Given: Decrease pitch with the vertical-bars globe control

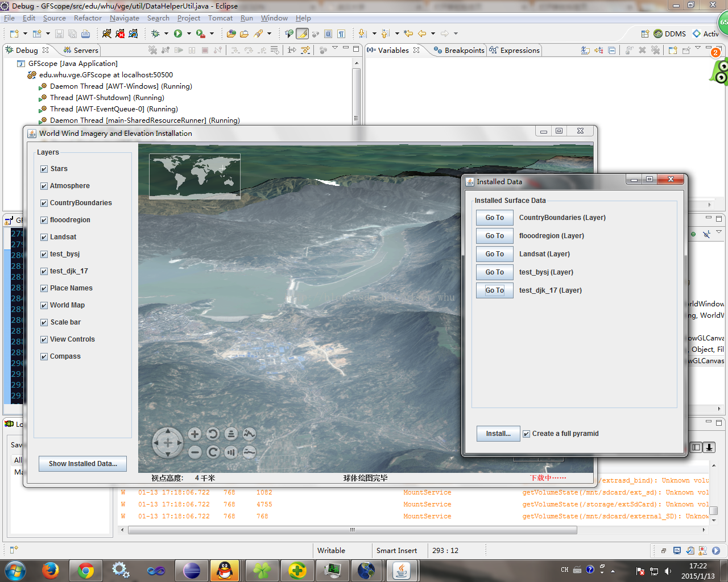Looking at the screenshot, I should (231, 452).
